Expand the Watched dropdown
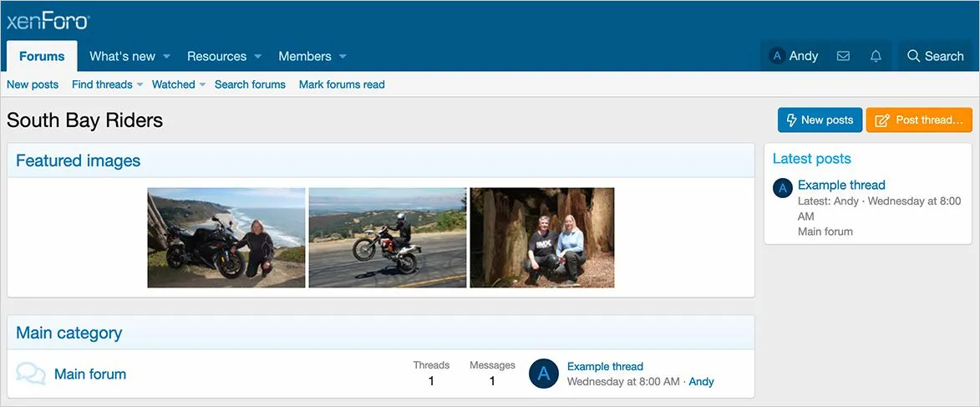The width and height of the screenshot is (980, 407). coord(202,84)
